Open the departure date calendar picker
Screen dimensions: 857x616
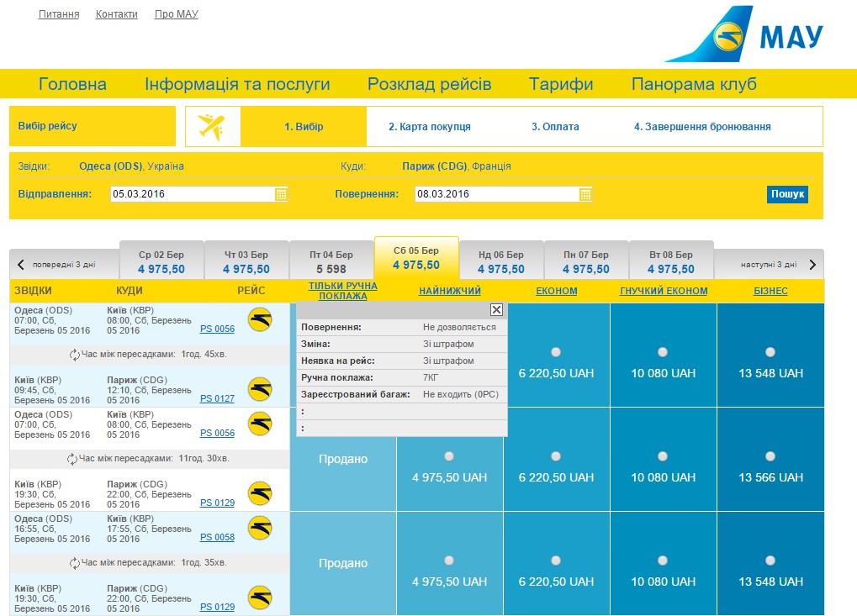click(x=281, y=194)
